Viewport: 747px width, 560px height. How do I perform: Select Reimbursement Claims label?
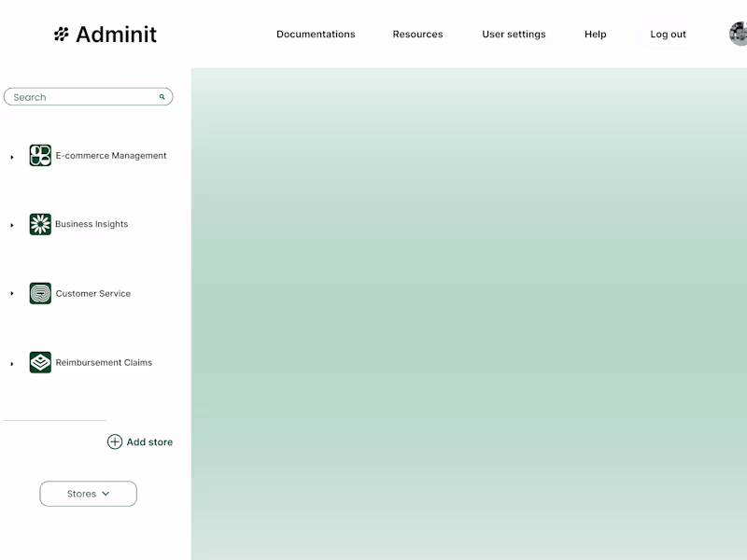(x=104, y=362)
